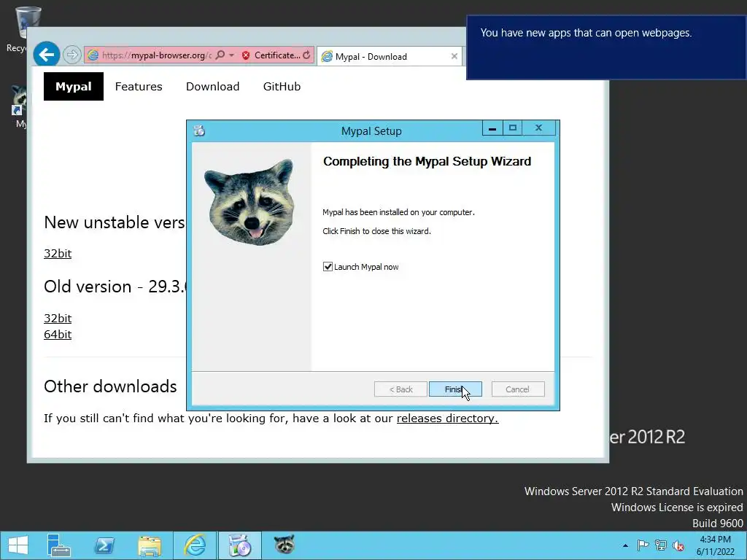747x560 pixels.
Task: Open the Windows Start button
Action: tap(18, 545)
